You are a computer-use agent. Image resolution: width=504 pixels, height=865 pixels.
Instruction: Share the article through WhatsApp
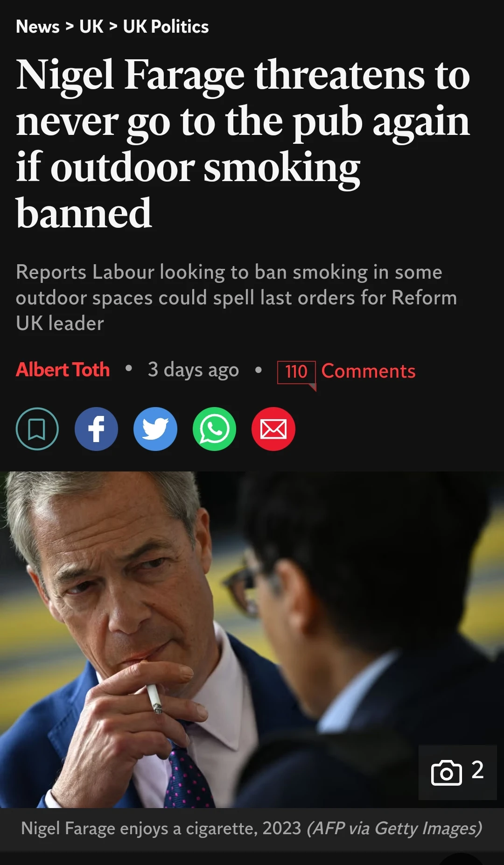click(x=214, y=429)
